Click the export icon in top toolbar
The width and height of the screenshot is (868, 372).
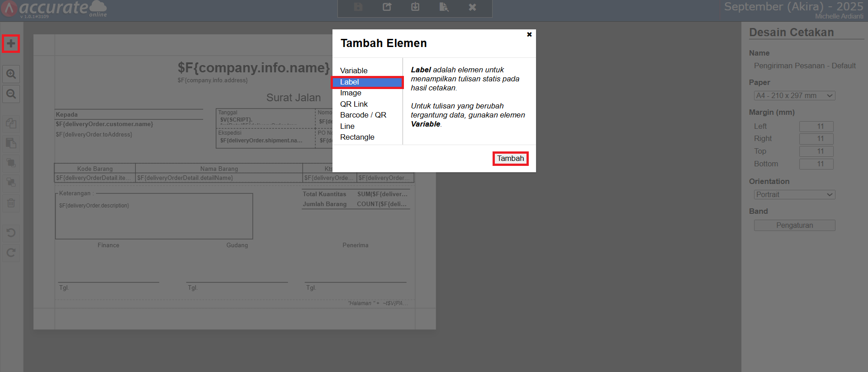tap(387, 7)
